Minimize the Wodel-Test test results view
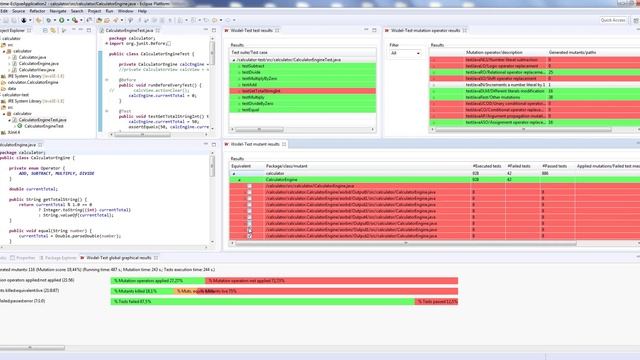 pyautogui.click(x=366, y=30)
